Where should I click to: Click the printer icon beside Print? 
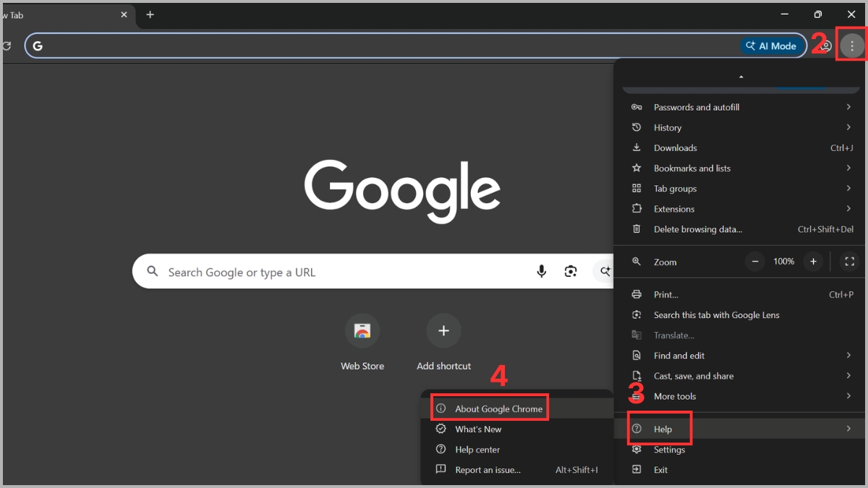tap(637, 294)
